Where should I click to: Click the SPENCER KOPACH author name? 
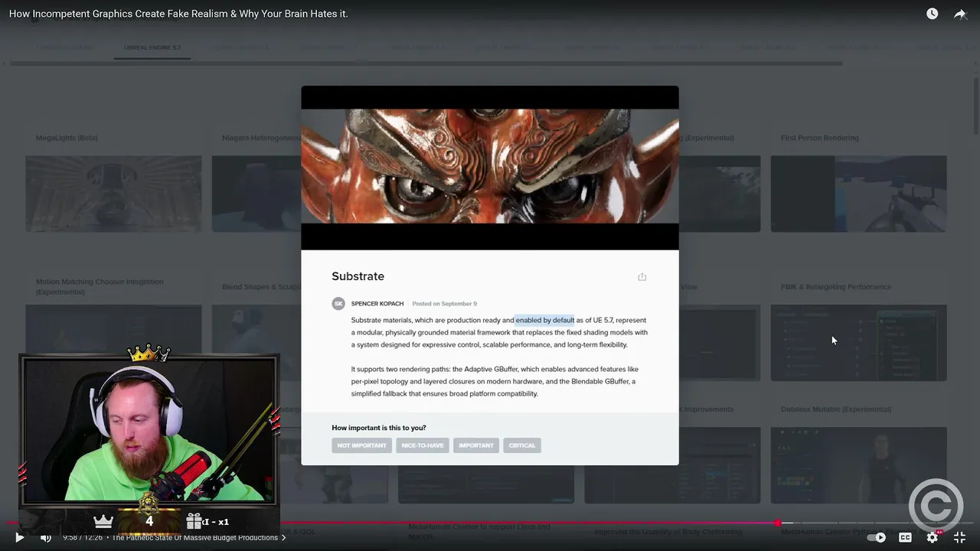pos(377,304)
